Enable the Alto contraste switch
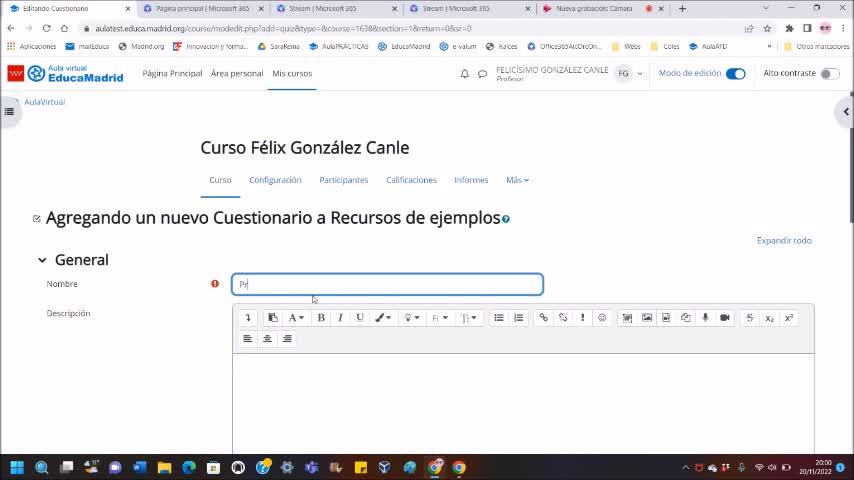This screenshot has height=480, width=854. coord(830,74)
